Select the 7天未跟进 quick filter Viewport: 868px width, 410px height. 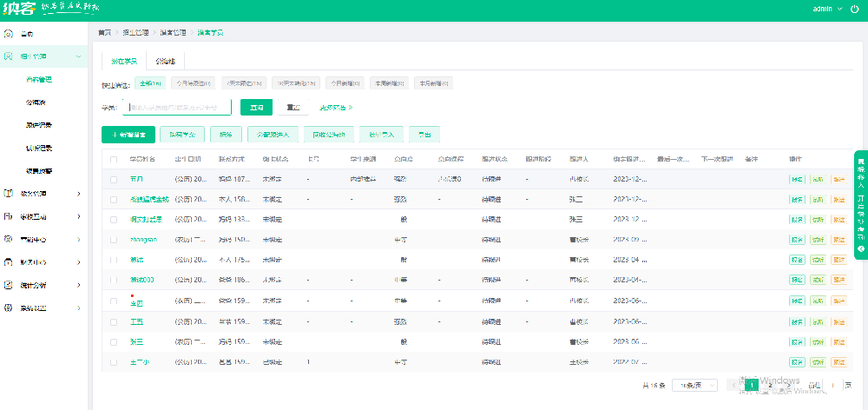click(244, 83)
